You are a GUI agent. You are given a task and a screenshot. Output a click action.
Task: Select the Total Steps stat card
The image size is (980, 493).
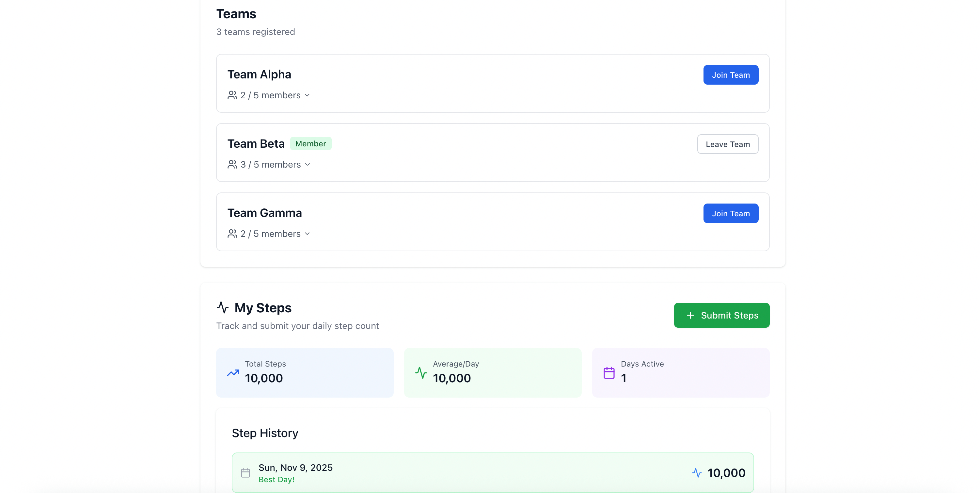point(305,373)
